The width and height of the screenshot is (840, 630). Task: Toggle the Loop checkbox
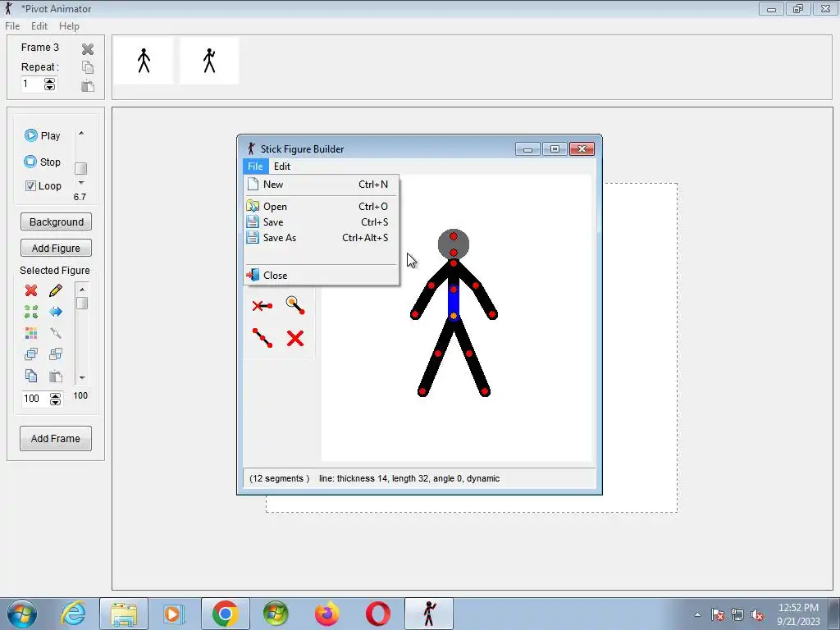tap(31, 186)
